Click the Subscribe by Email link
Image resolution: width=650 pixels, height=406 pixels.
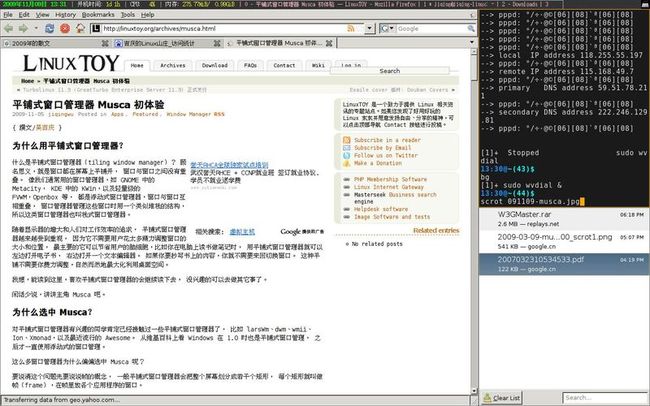click(383, 148)
